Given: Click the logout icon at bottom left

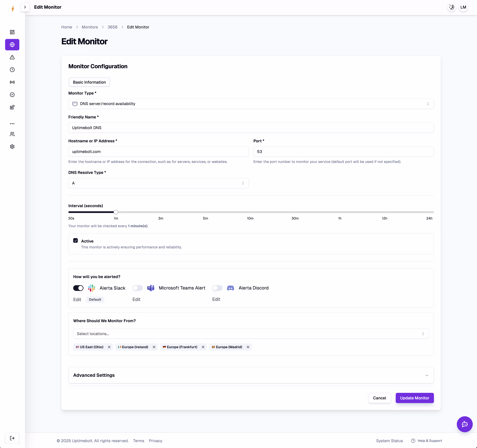Looking at the screenshot, I should pos(12,438).
